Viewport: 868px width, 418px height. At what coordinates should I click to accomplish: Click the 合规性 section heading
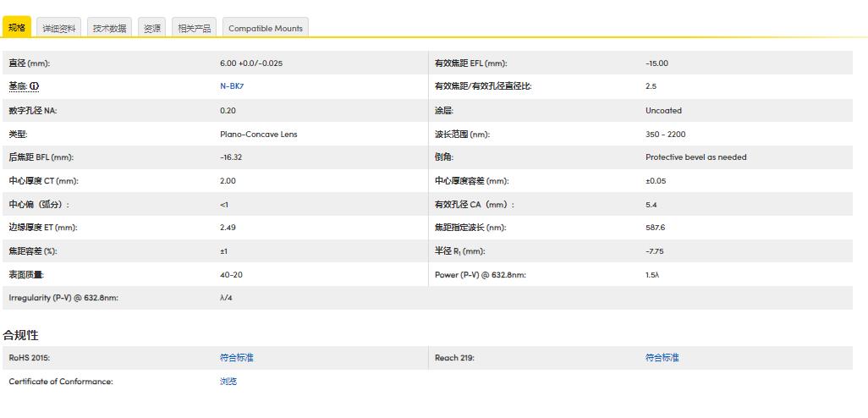(x=20, y=335)
